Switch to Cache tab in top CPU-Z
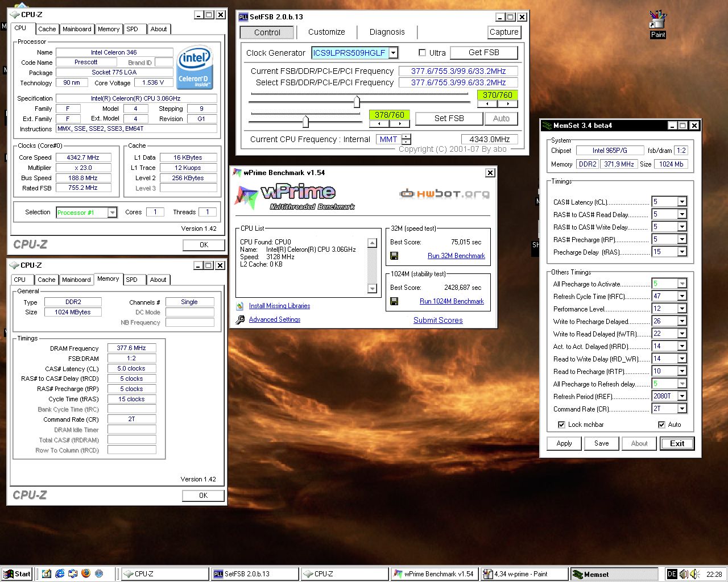 pyautogui.click(x=47, y=29)
